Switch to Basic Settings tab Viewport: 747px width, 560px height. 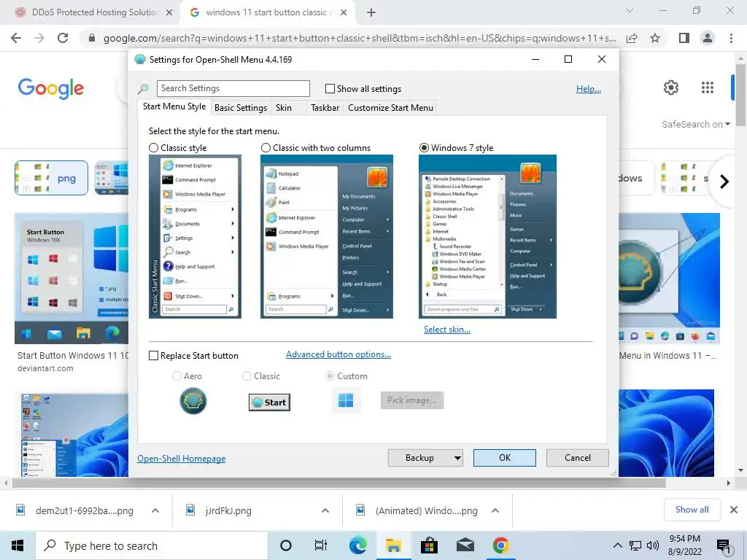point(241,108)
